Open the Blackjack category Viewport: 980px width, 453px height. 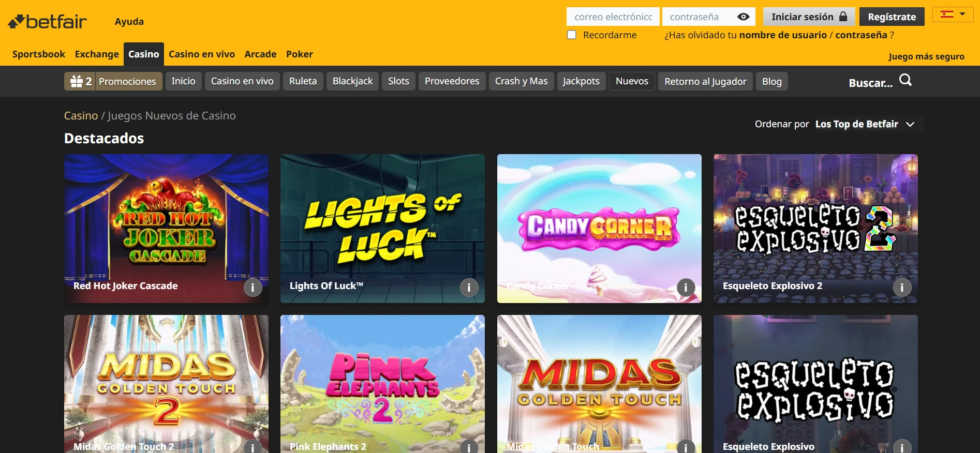pyautogui.click(x=353, y=81)
